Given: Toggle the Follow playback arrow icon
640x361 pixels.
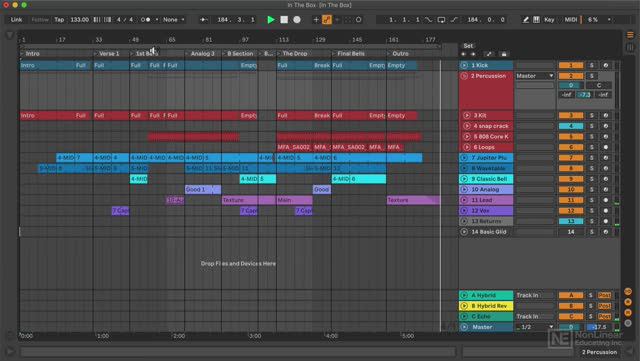Looking at the screenshot, I should (204, 20).
